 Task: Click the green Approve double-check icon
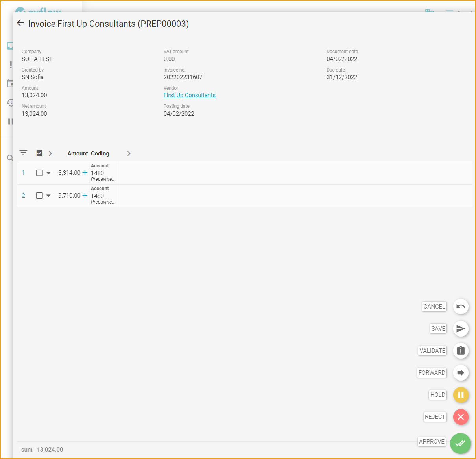click(460, 443)
